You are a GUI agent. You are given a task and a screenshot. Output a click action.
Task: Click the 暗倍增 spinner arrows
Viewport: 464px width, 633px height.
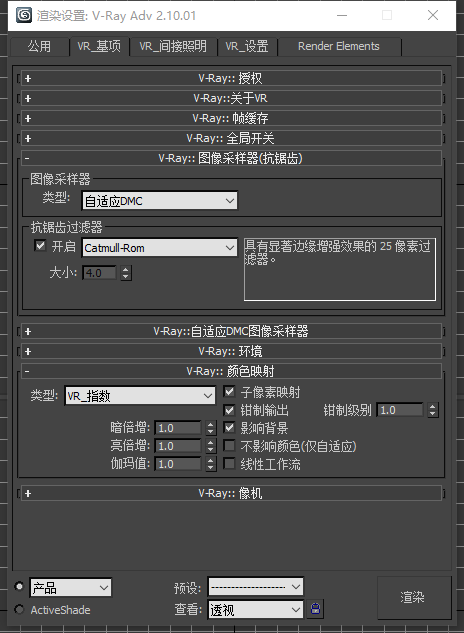point(210,428)
